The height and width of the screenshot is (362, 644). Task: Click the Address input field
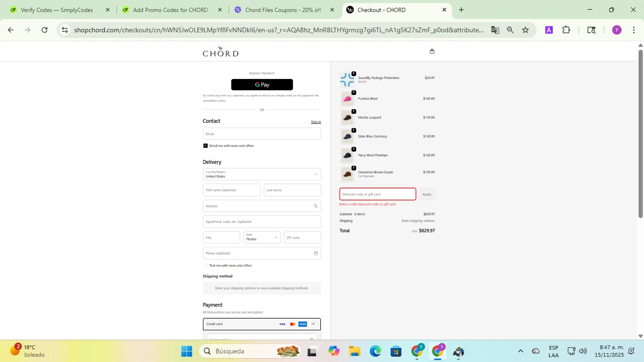tap(262, 206)
